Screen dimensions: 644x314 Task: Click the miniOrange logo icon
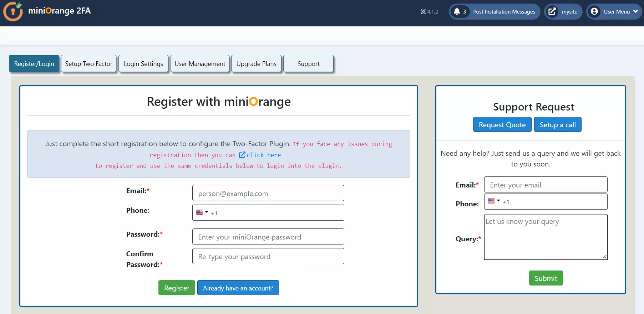pos(13,11)
